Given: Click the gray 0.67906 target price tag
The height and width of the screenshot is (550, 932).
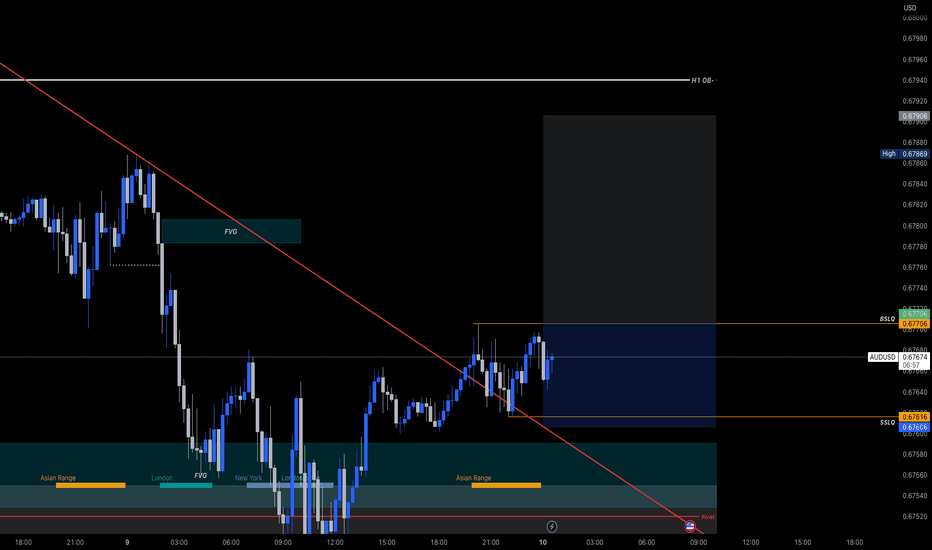Looking at the screenshot, I should pos(914,116).
